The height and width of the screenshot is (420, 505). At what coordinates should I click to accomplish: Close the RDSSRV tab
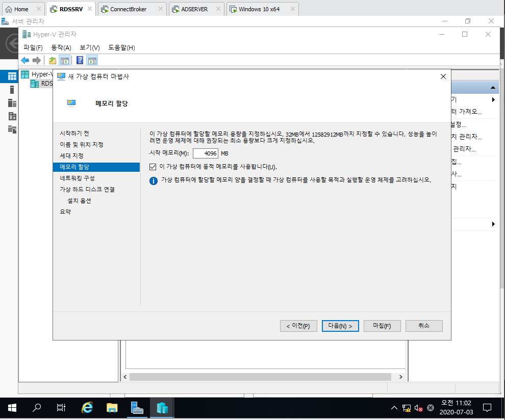(90, 9)
